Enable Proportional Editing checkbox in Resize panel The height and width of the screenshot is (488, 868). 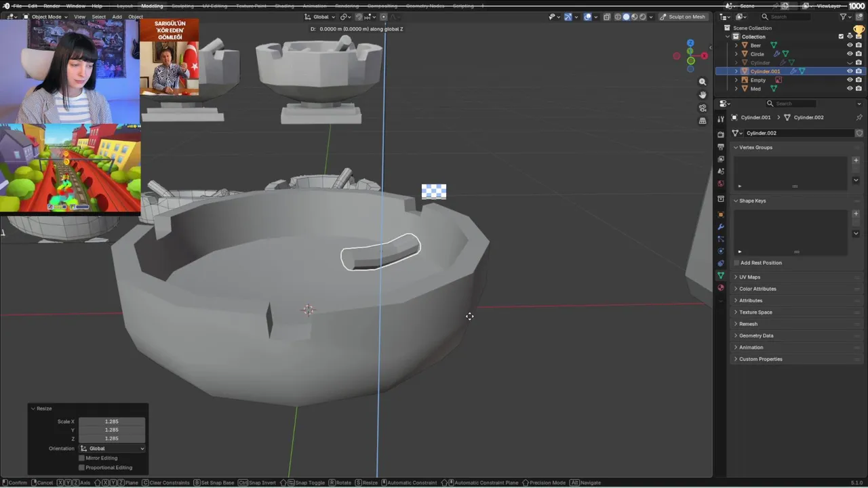point(82,468)
